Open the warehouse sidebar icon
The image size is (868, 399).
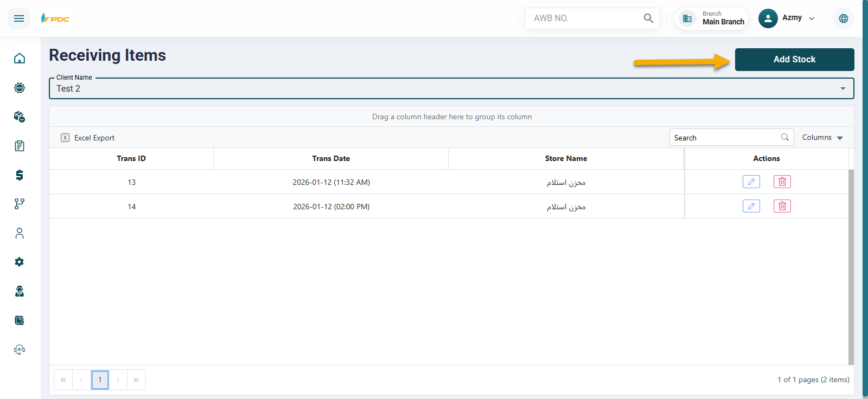tap(20, 320)
